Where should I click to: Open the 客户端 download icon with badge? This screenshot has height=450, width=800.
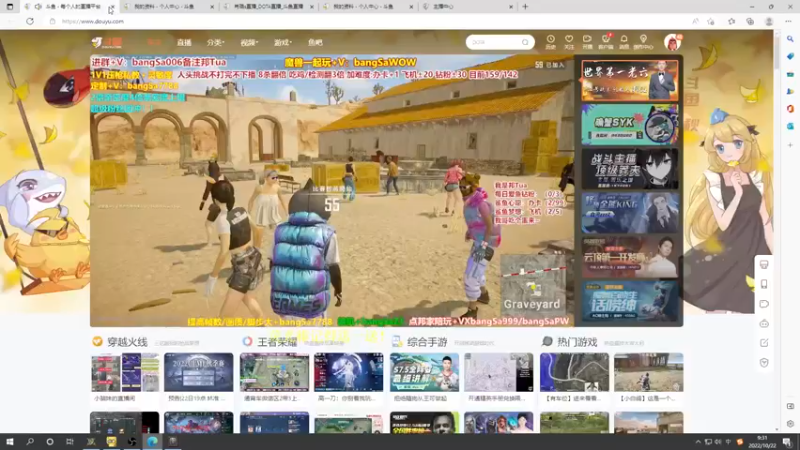pos(606,42)
